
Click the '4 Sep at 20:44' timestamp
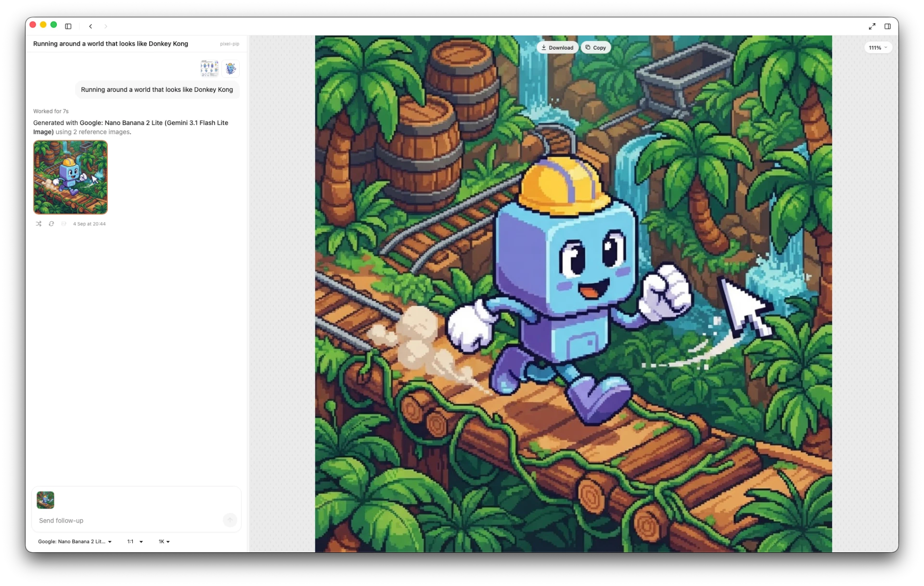[x=90, y=224]
